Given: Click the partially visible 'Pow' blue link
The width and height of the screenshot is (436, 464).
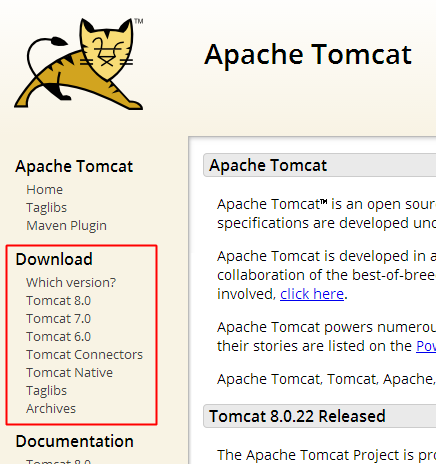Looking at the screenshot, I should [x=426, y=346].
